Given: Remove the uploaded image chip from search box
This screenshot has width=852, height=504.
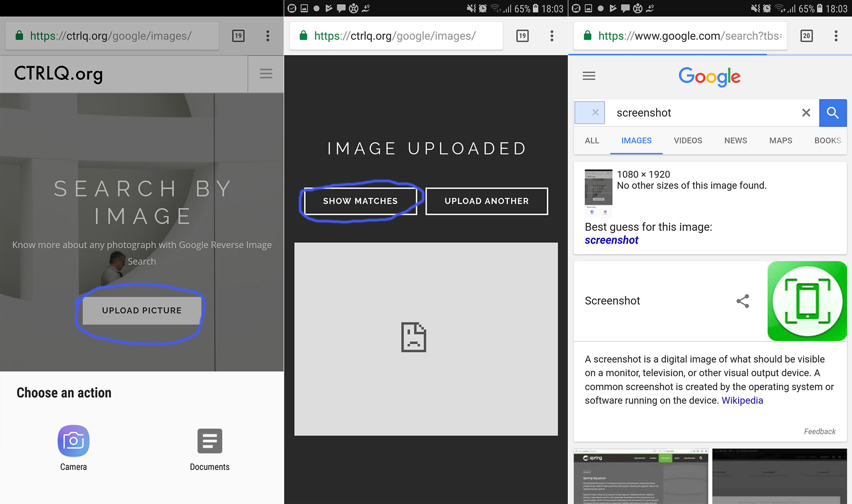Looking at the screenshot, I should (595, 112).
